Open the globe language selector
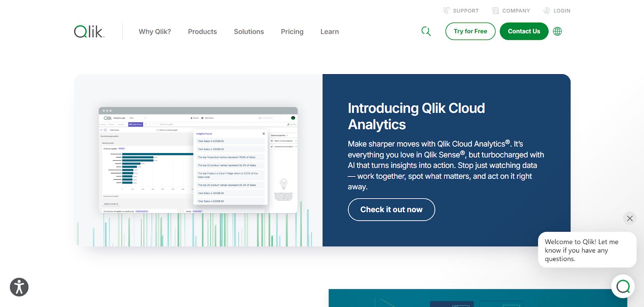This screenshot has width=644, height=307. click(x=557, y=31)
